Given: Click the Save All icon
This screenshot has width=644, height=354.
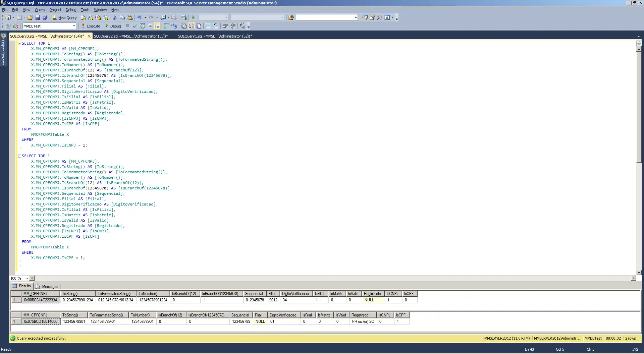Looking at the screenshot, I should pyautogui.click(x=45, y=18).
